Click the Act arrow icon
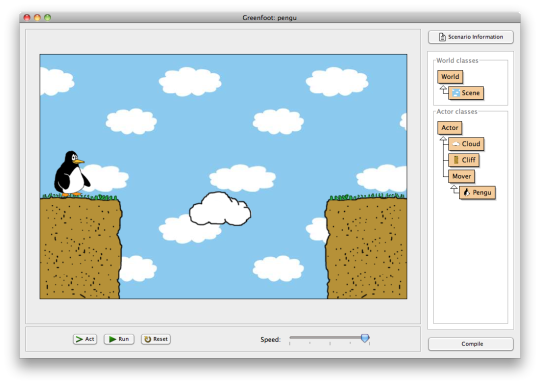The width and height of the screenshot is (540, 385). point(79,339)
